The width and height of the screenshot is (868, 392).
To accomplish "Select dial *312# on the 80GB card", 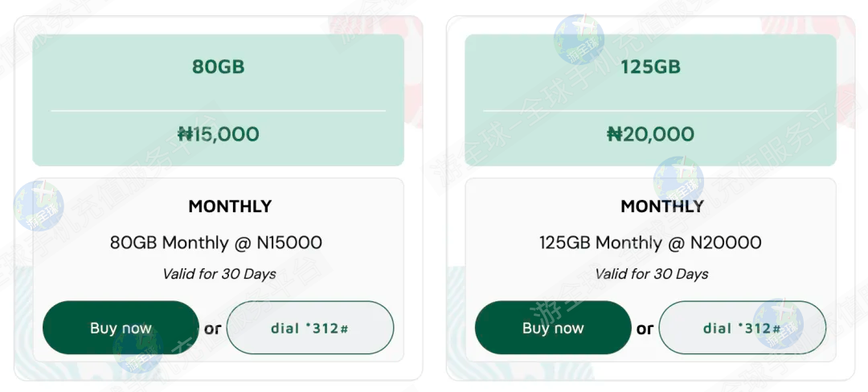I will coord(310,328).
